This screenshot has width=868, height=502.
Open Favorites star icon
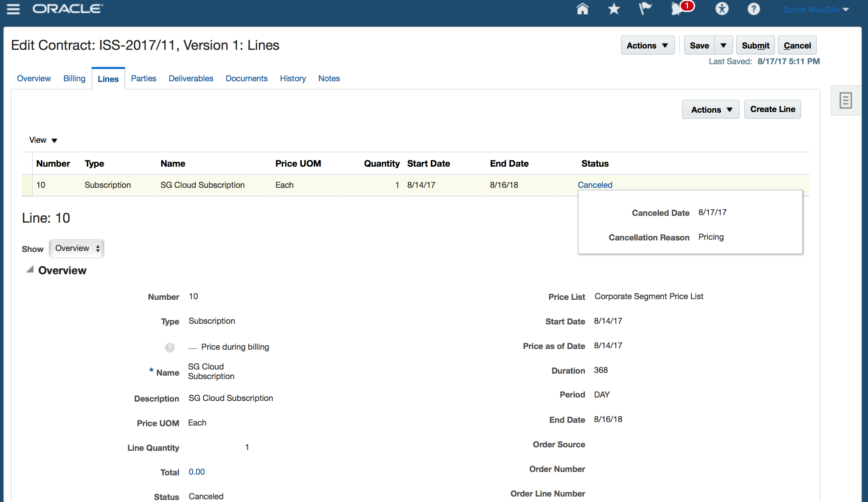pyautogui.click(x=613, y=9)
